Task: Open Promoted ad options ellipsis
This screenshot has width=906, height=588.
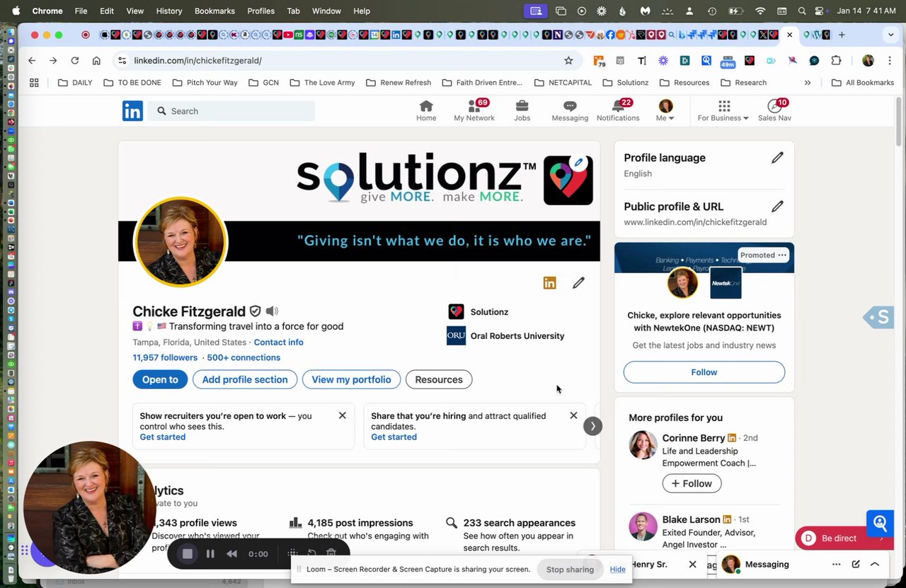Action: (782, 255)
